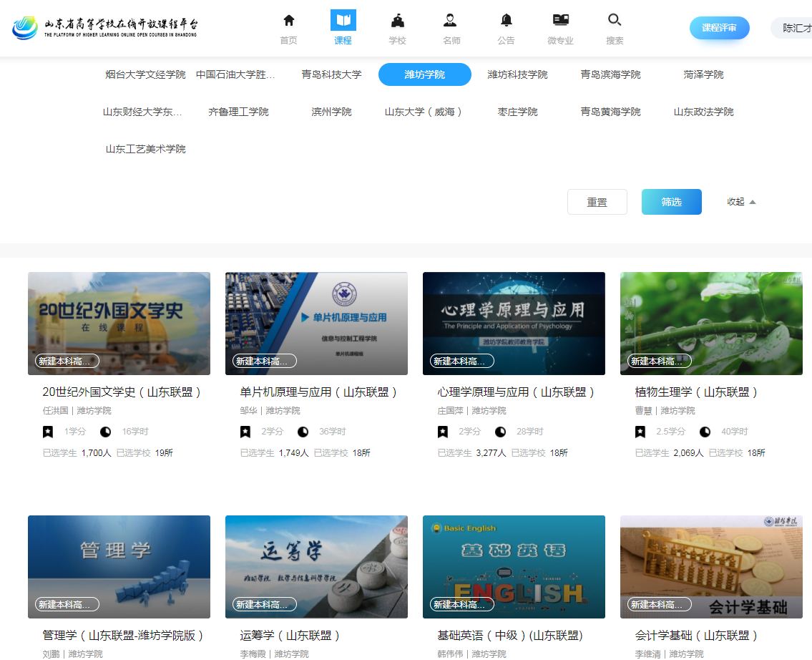Open the 运筹学 course thumbnail

[316, 567]
